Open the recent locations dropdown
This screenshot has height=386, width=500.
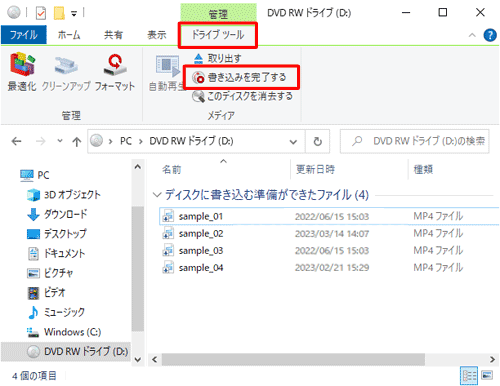pyautogui.click(x=60, y=141)
